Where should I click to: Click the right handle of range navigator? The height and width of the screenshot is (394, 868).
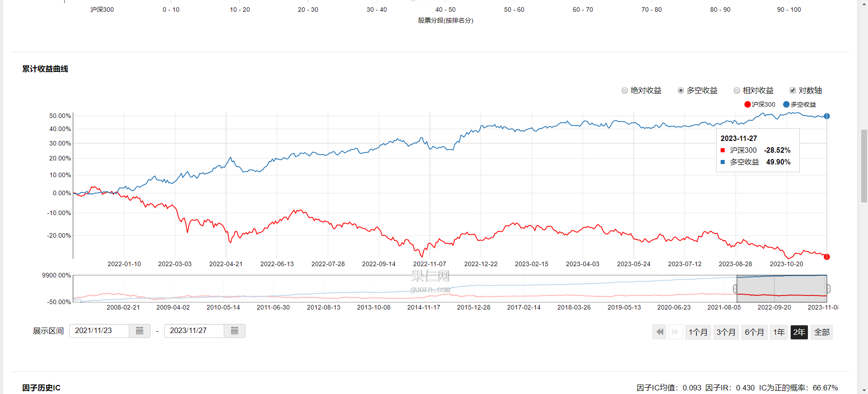tap(828, 289)
